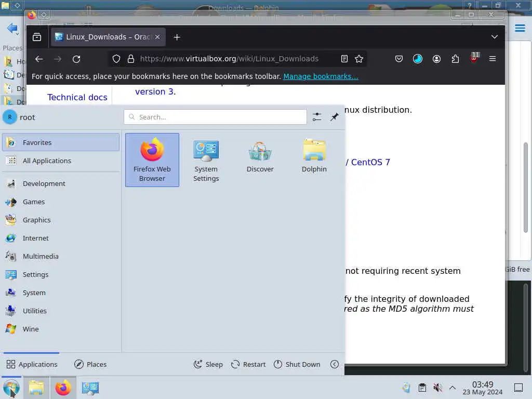Image resolution: width=532 pixels, height=399 pixels.
Task: Open Dolphin window hamburger menu
Action: click(x=520, y=28)
